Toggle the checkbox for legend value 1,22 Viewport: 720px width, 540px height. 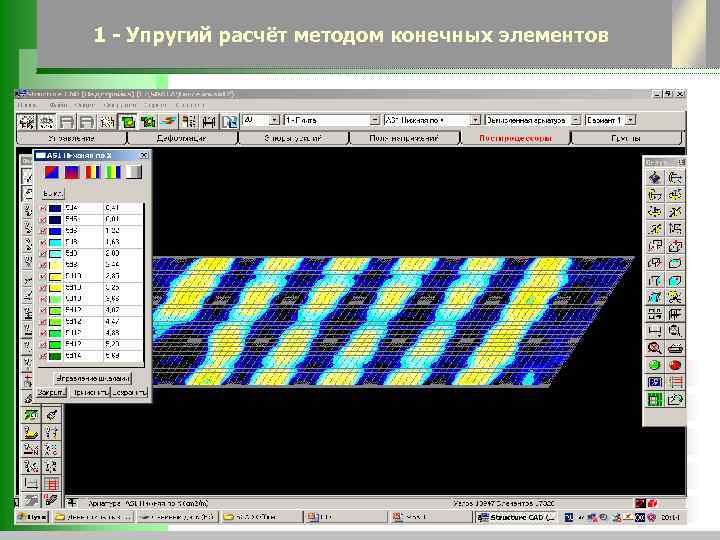click(x=43, y=231)
